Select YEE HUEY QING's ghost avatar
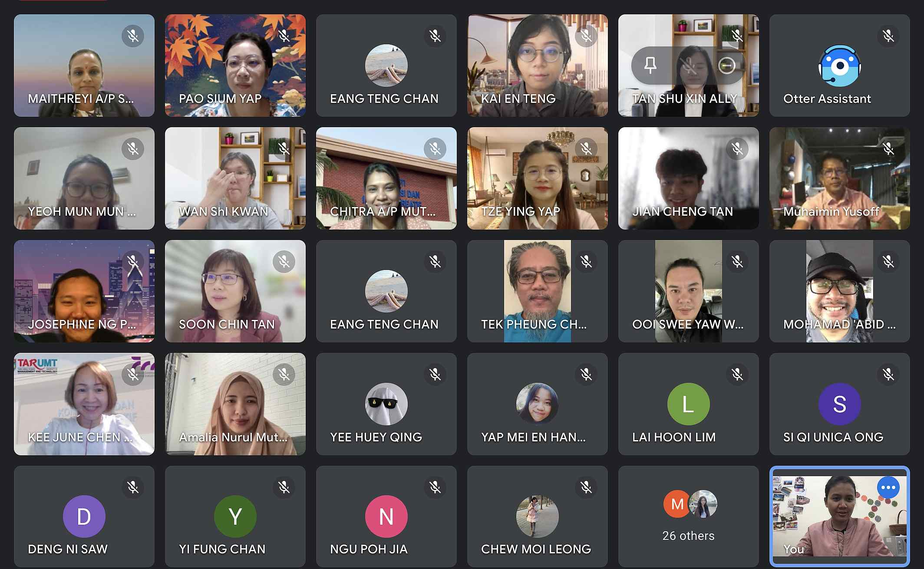 click(386, 404)
